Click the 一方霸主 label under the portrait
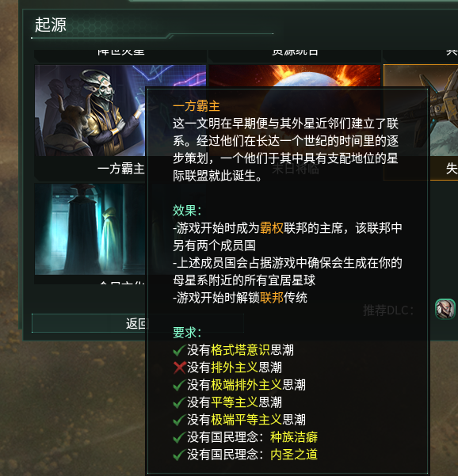Viewport: 458px width, 476px height. click(x=121, y=169)
